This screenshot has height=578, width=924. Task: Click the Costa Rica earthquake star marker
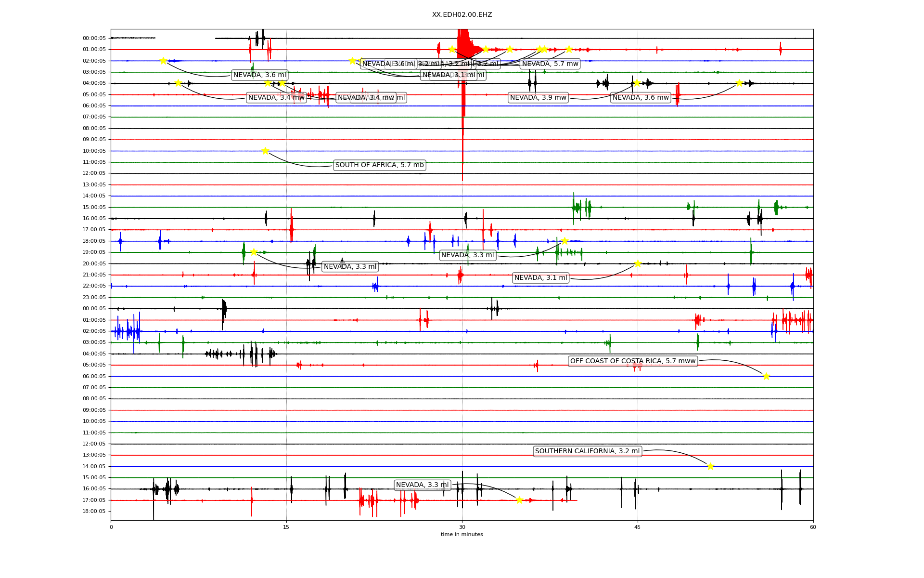pos(766,376)
